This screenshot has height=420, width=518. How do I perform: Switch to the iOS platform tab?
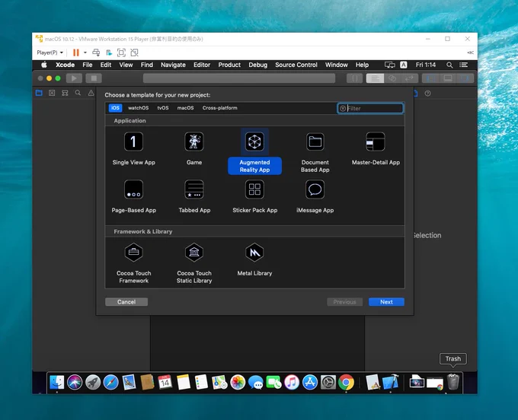(115, 108)
